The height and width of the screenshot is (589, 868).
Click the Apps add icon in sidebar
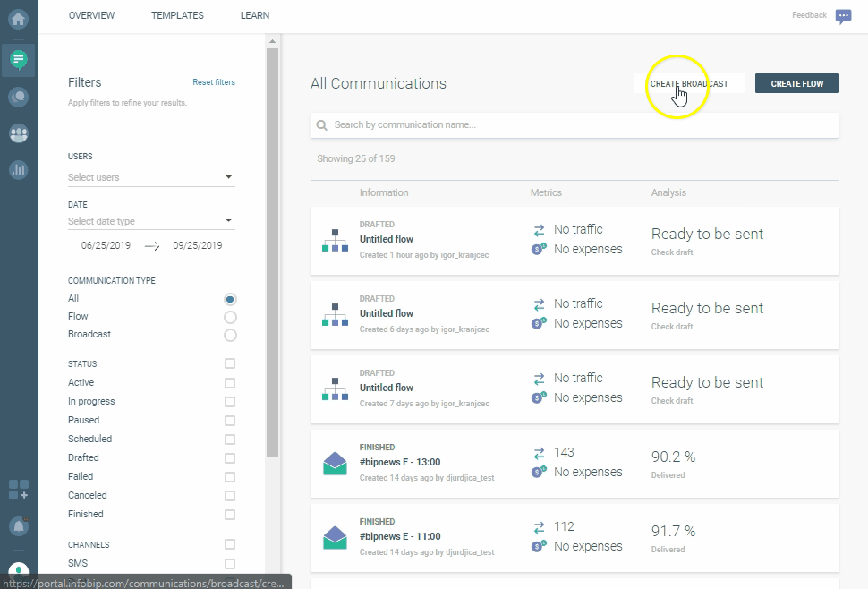pos(18,490)
